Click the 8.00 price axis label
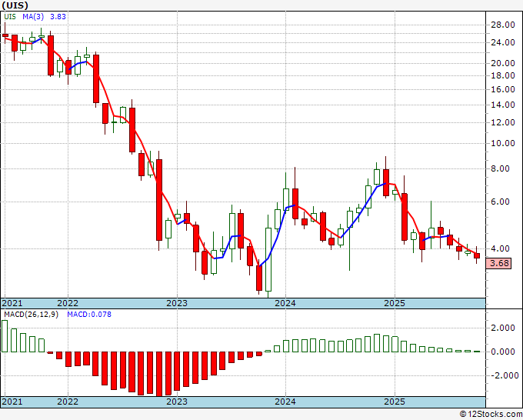The height and width of the screenshot is (420, 523). tap(500, 168)
